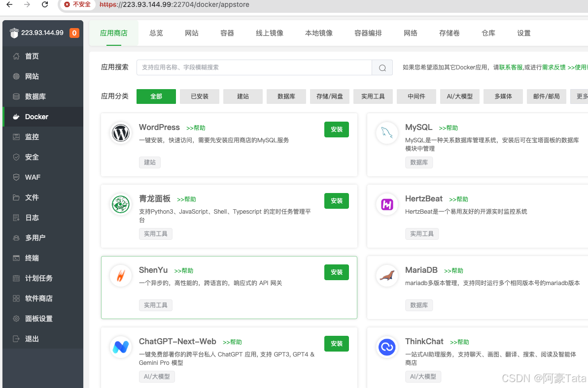Open the 需求反馈 link
This screenshot has height=388, width=588.
pyautogui.click(x=554, y=67)
